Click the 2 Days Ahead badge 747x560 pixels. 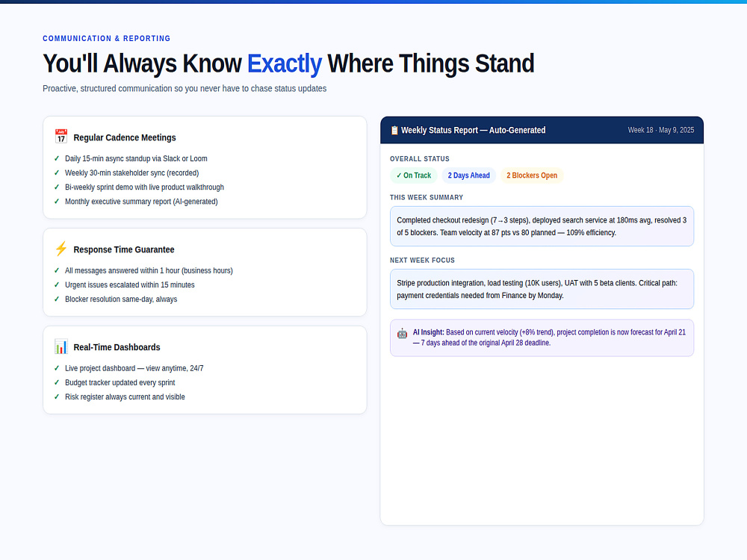(469, 175)
